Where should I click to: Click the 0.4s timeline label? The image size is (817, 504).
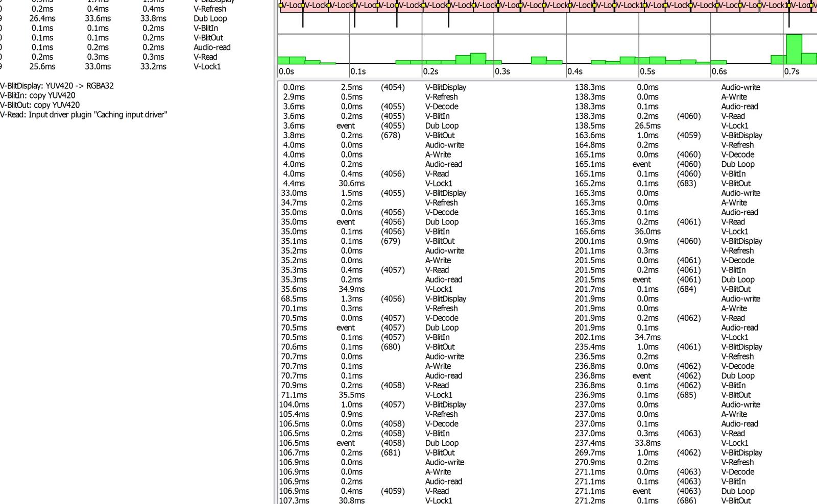pyautogui.click(x=575, y=71)
